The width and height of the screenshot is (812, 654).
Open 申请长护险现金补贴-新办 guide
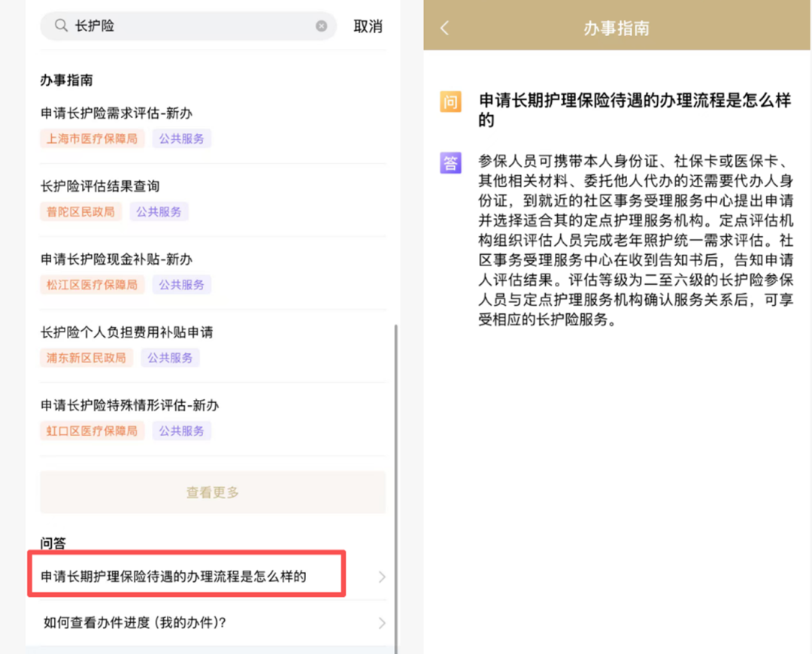tap(117, 259)
